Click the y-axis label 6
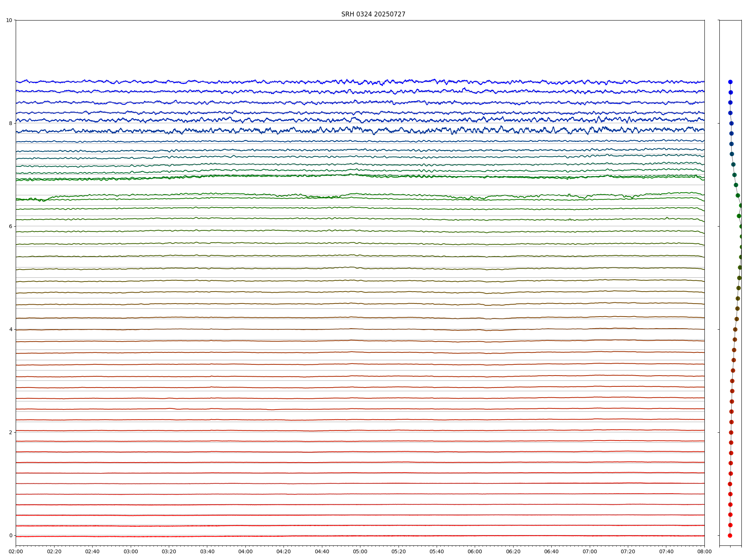 coord(10,226)
